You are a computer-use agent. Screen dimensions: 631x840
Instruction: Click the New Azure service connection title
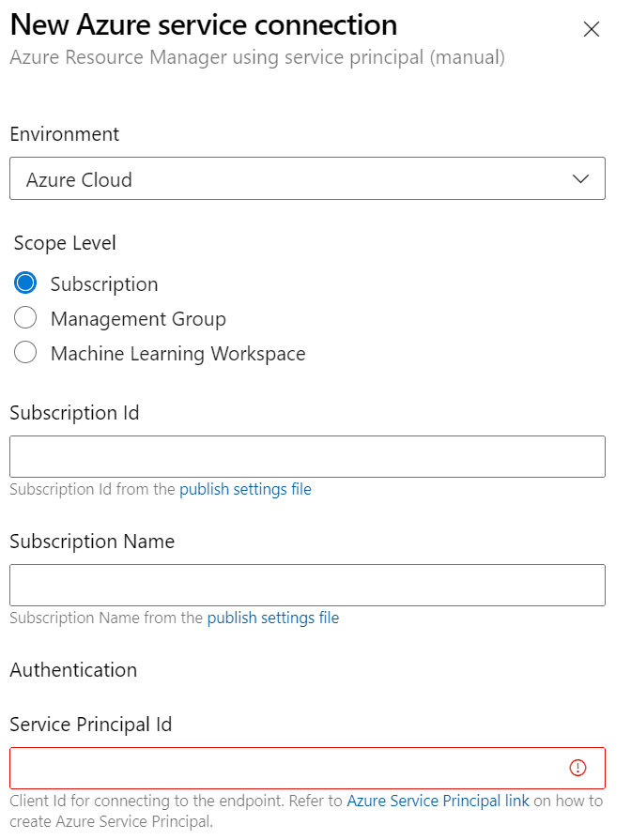(204, 24)
